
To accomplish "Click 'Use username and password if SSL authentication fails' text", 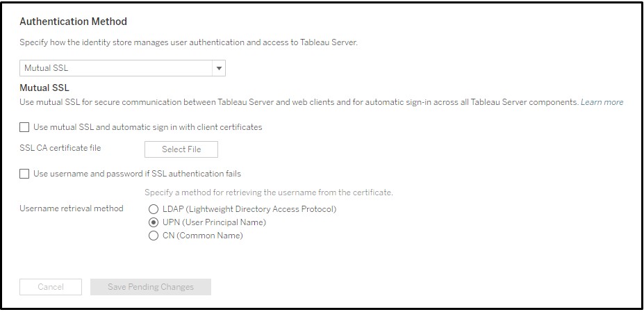I will [x=137, y=174].
